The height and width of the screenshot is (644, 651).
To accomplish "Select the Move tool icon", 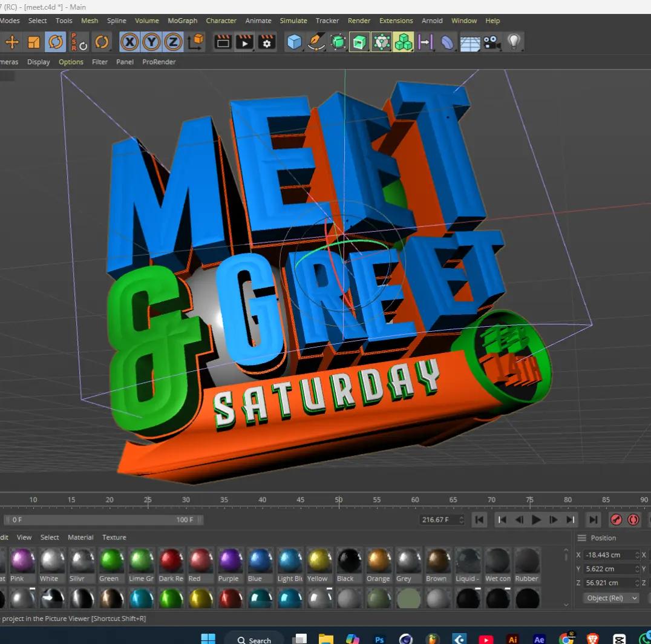I will pos(12,42).
